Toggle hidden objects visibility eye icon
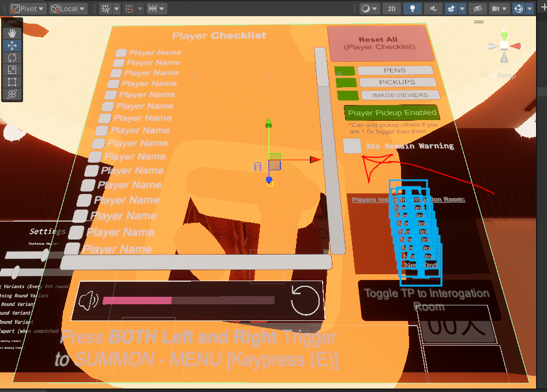 [x=477, y=9]
